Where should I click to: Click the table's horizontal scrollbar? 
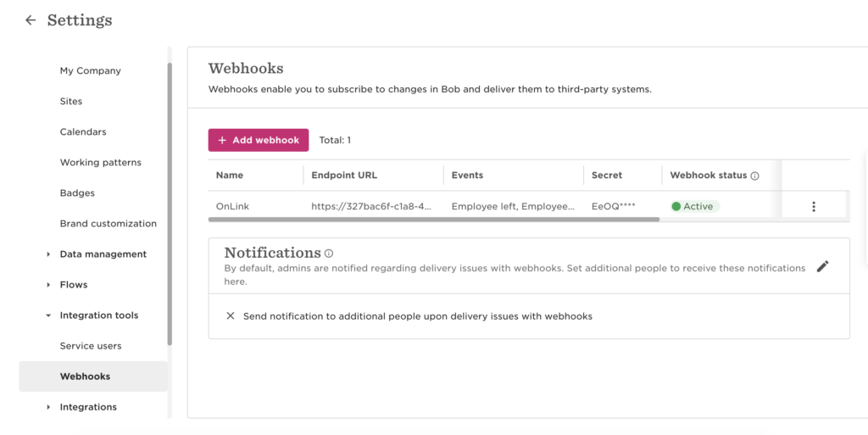click(x=433, y=220)
